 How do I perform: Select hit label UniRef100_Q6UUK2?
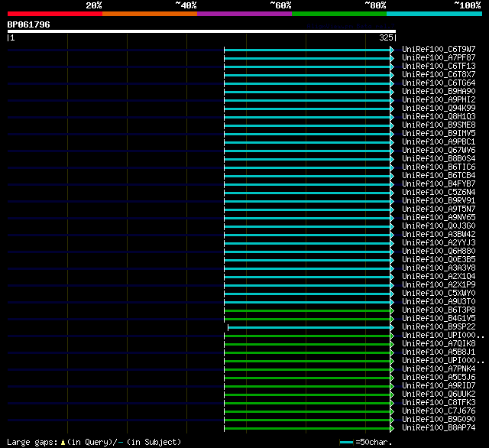pyautogui.click(x=439, y=394)
